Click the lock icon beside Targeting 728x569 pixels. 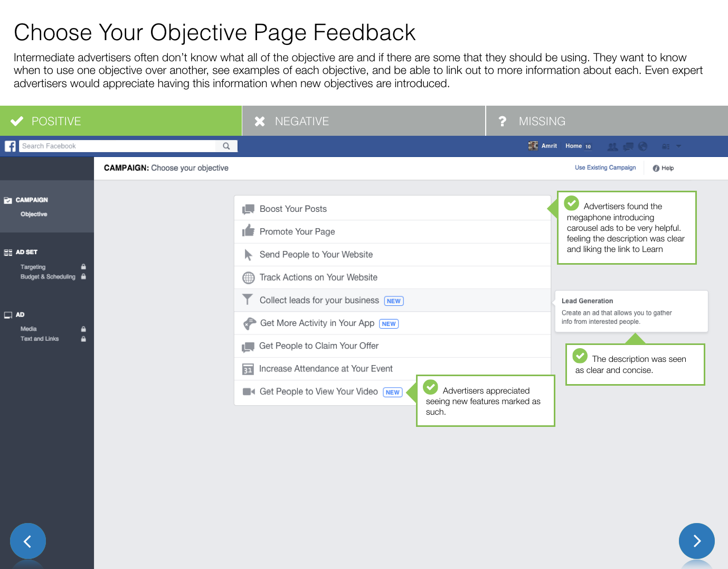(x=83, y=267)
